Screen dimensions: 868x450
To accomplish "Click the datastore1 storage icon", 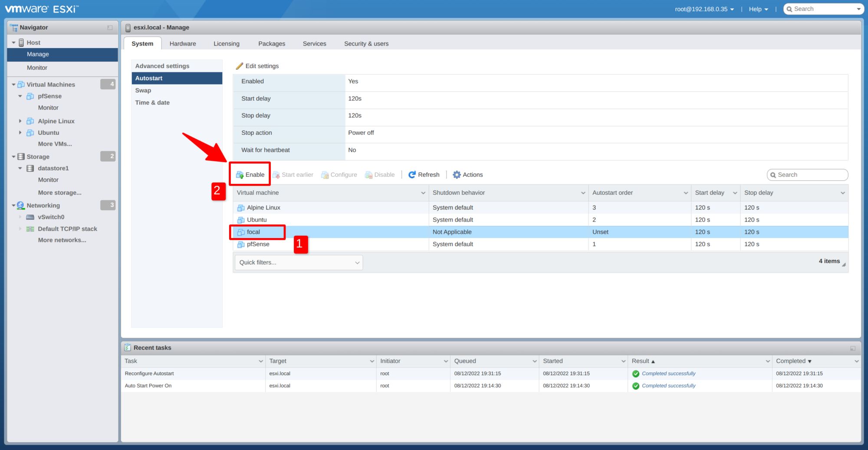I will click(30, 168).
